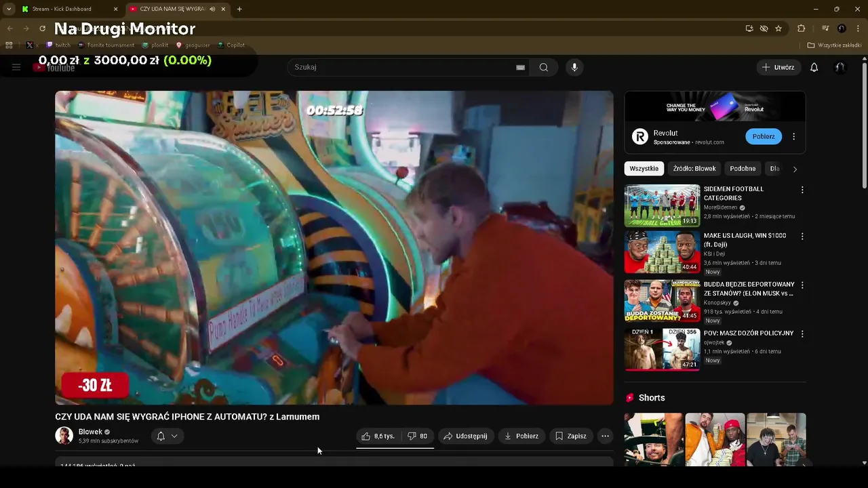The height and width of the screenshot is (488, 868).
Task: Open the apps grid in bookmarks bar
Action: point(9,45)
